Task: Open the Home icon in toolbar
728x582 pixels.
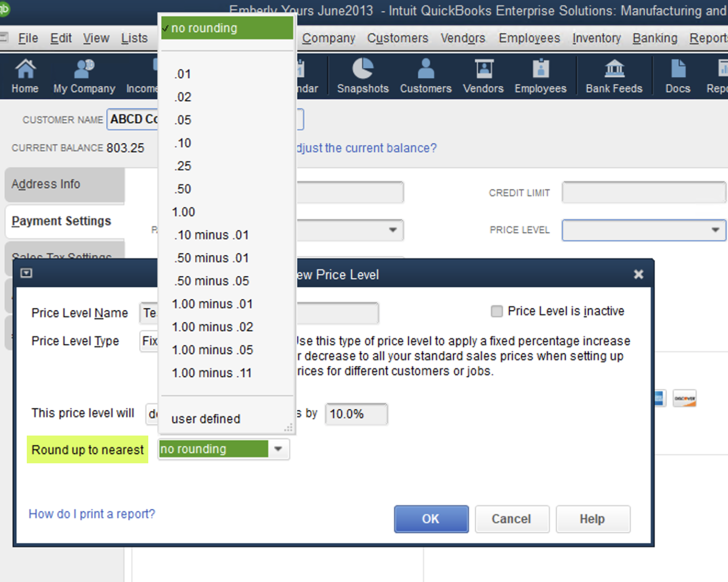Action: [x=25, y=76]
